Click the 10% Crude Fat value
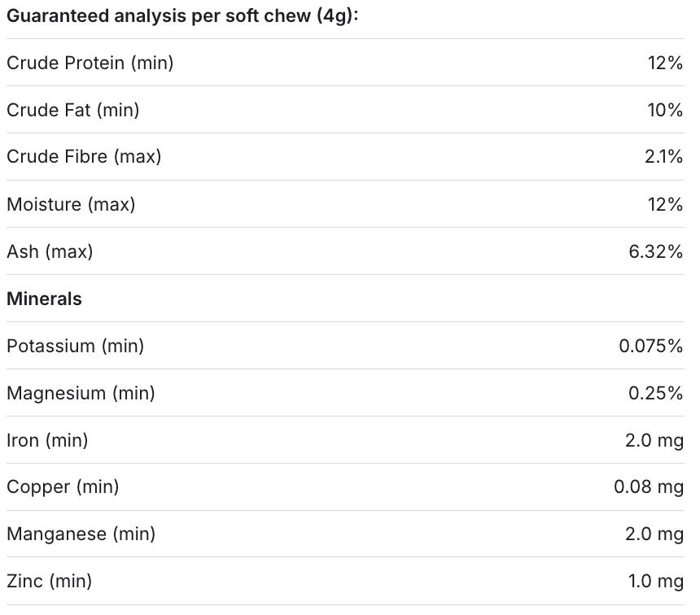This screenshot has height=615, width=700. (665, 110)
